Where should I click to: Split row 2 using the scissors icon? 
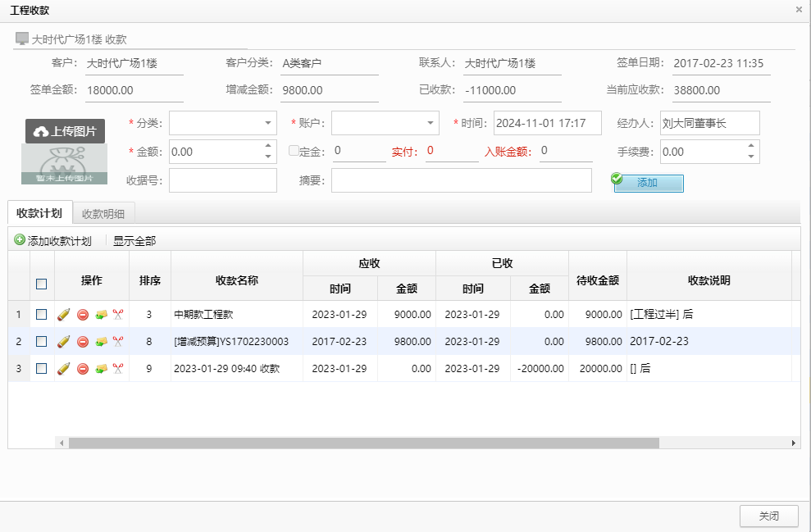119,341
